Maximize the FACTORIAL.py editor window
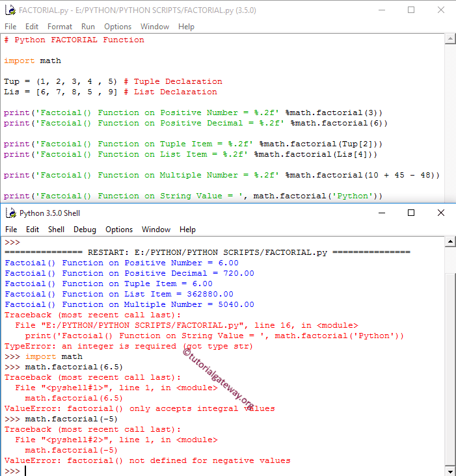Image resolution: width=456 pixels, height=476 pixels. coord(411,10)
